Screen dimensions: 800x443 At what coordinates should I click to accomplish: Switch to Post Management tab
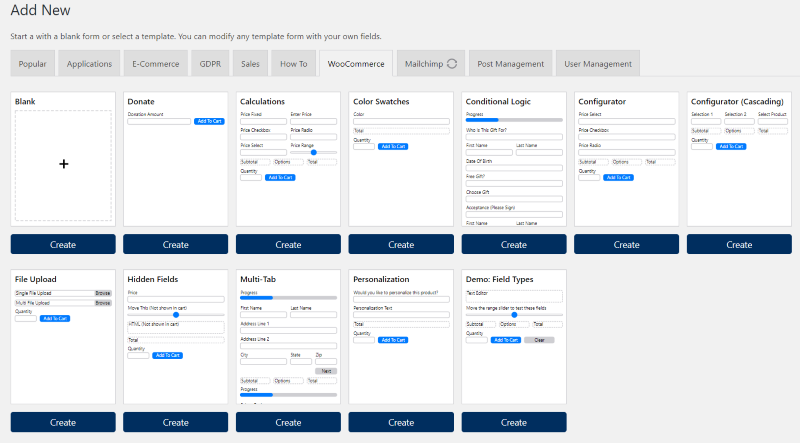click(x=511, y=64)
